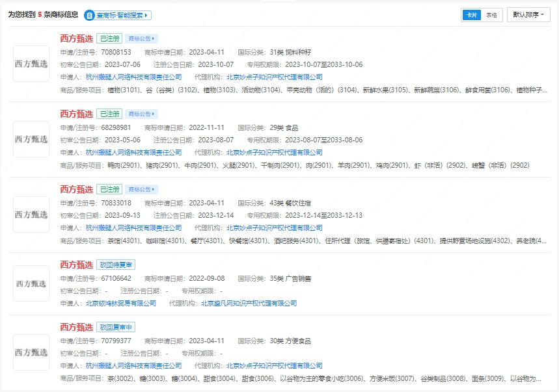Click the logo thumbnail of trademark 70799377
This screenshot has width=559, height=392.
(x=31, y=352)
